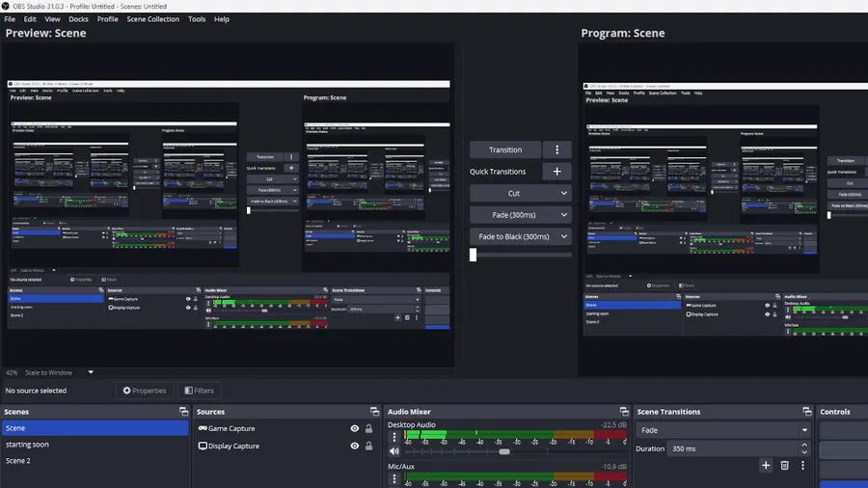Open the Fade scene transition dropdown

[723, 430]
